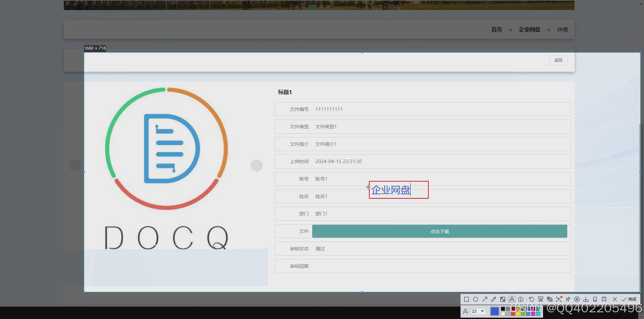
Task: Click the 点击下载 download button
Action: coord(439,231)
